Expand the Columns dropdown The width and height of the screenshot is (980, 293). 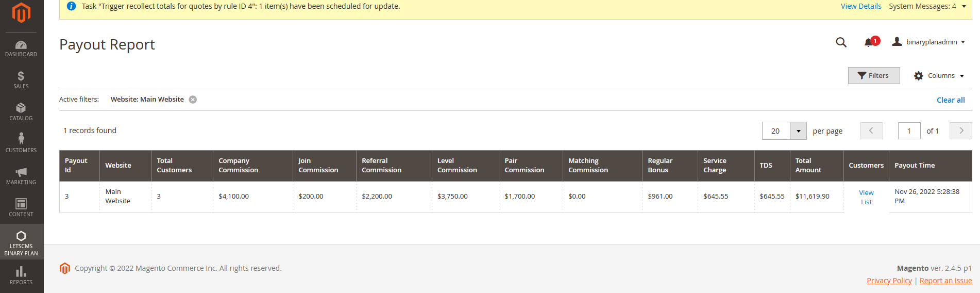(939, 76)
